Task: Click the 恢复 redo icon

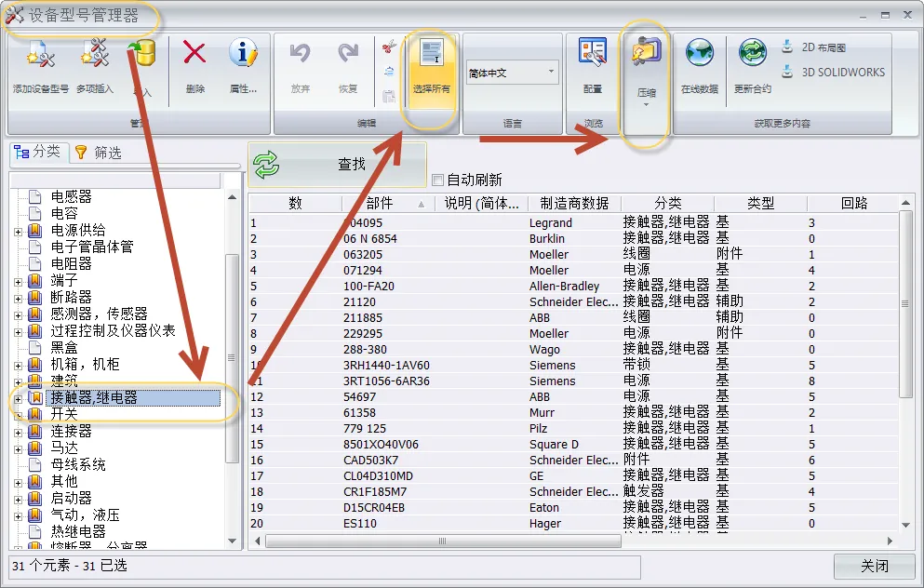Action: point(348,54)
